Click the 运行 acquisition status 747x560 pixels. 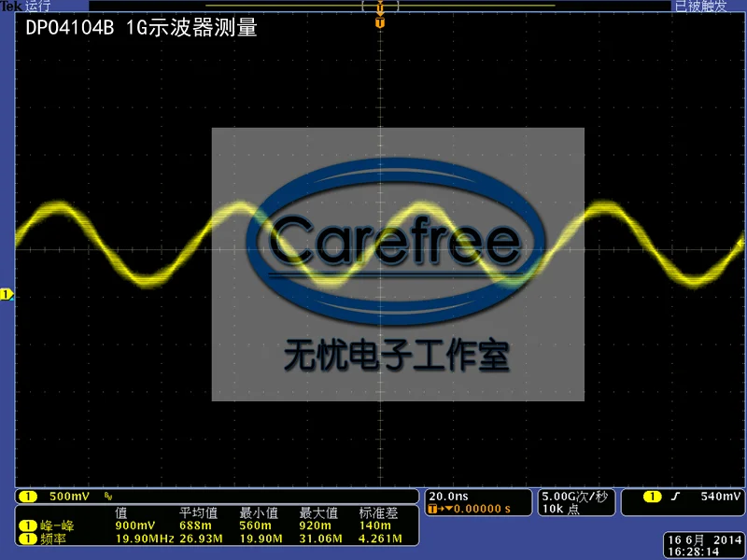37,6
